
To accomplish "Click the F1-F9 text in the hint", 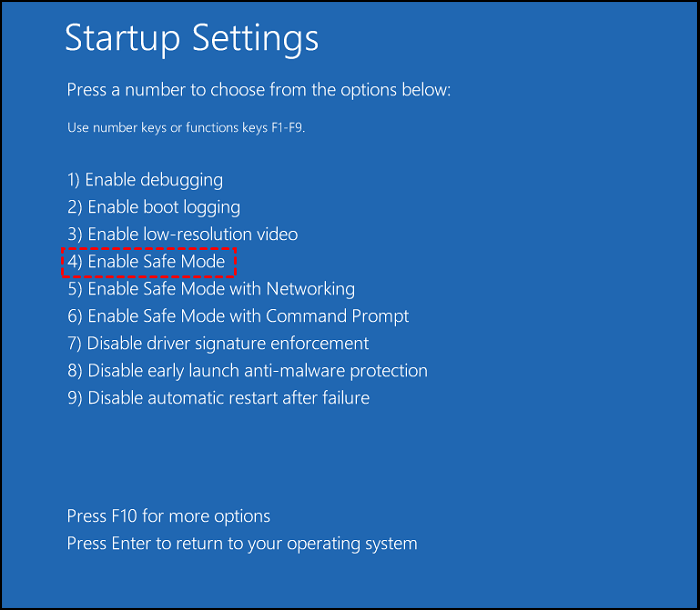I will (x=283, y=128).
